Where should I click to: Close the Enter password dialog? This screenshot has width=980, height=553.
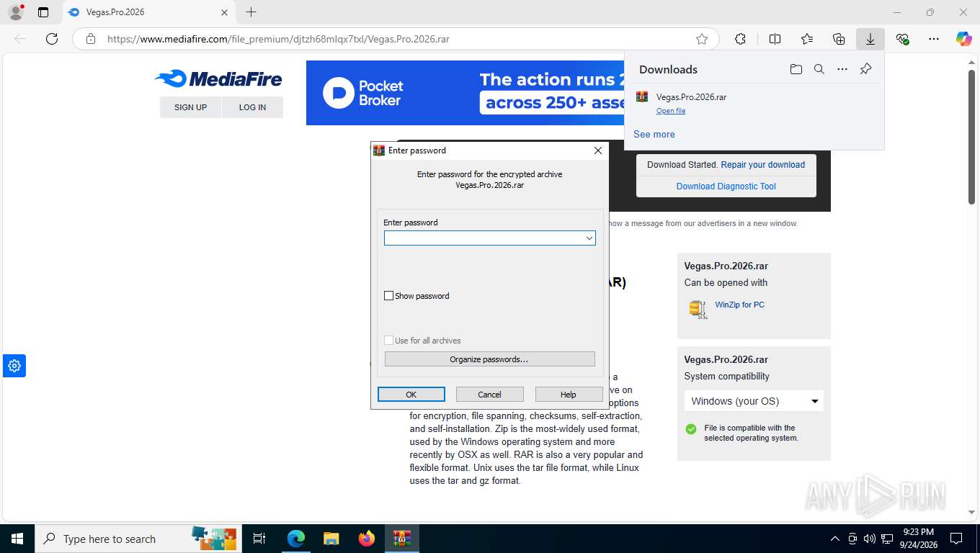[597, 150]
